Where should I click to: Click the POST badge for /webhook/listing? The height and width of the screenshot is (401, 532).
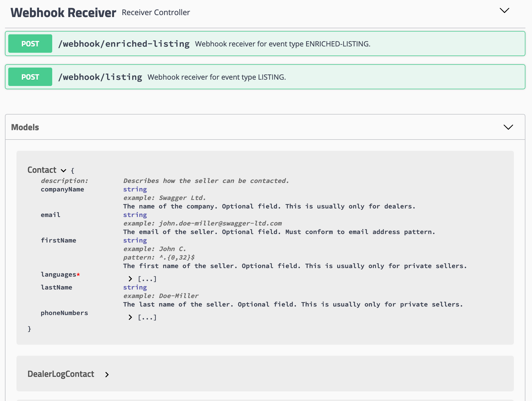tap(30, 77)
